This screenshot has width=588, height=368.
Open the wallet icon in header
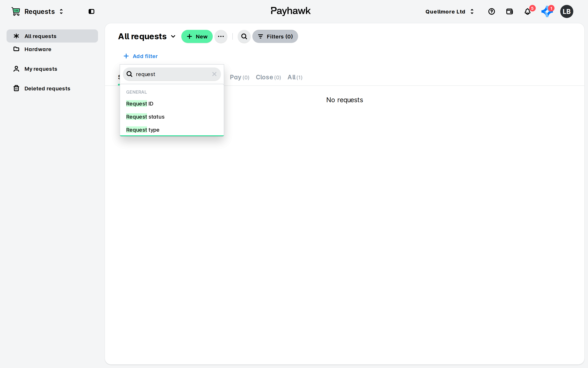tap(509, 11)
